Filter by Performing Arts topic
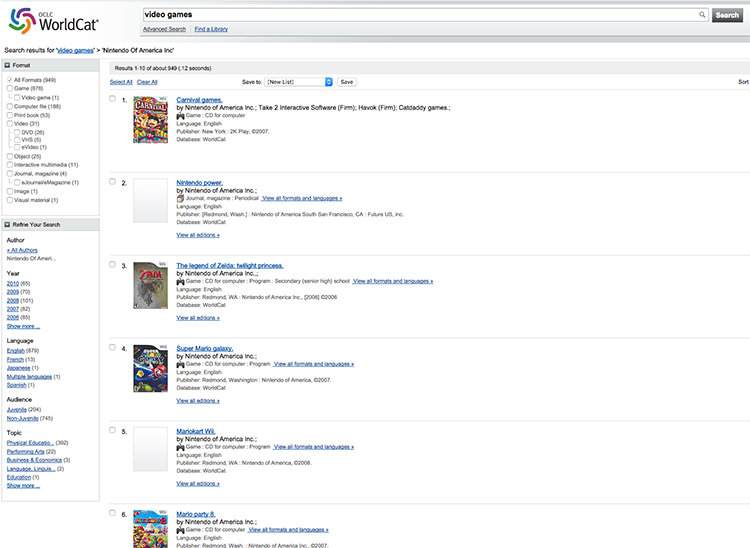Image resolution: width=750 pixels, height=548 pixels. 25,451
